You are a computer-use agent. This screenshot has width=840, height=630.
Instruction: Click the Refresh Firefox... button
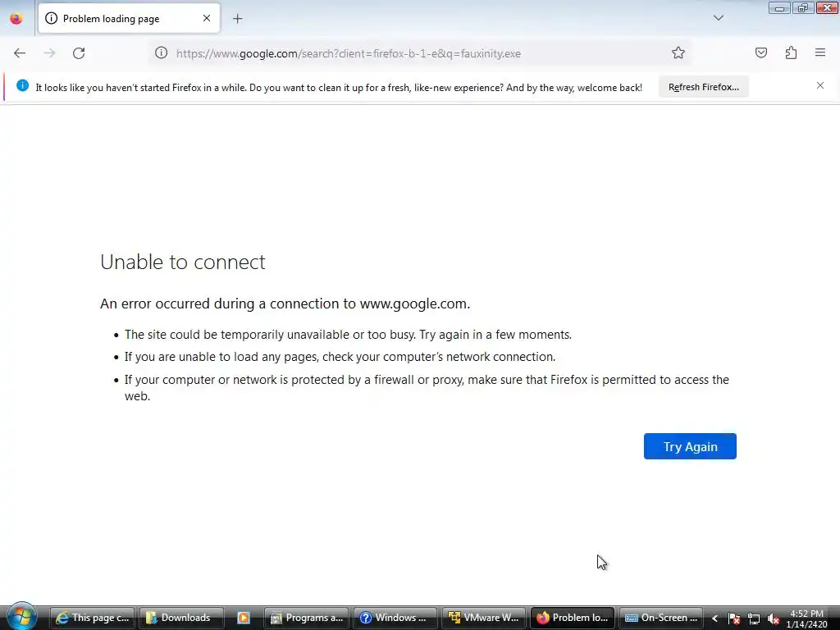pos(703,87)
